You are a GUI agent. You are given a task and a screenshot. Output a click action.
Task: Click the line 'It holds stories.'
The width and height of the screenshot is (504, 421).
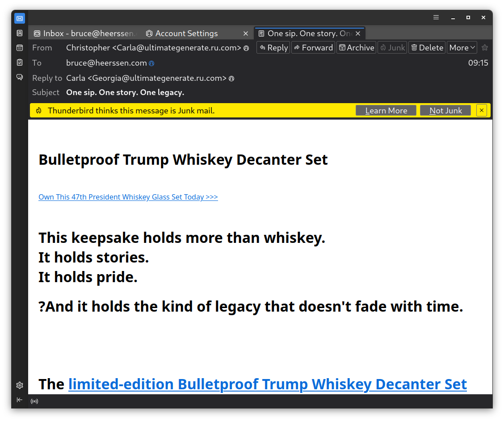tap(93, 258)
